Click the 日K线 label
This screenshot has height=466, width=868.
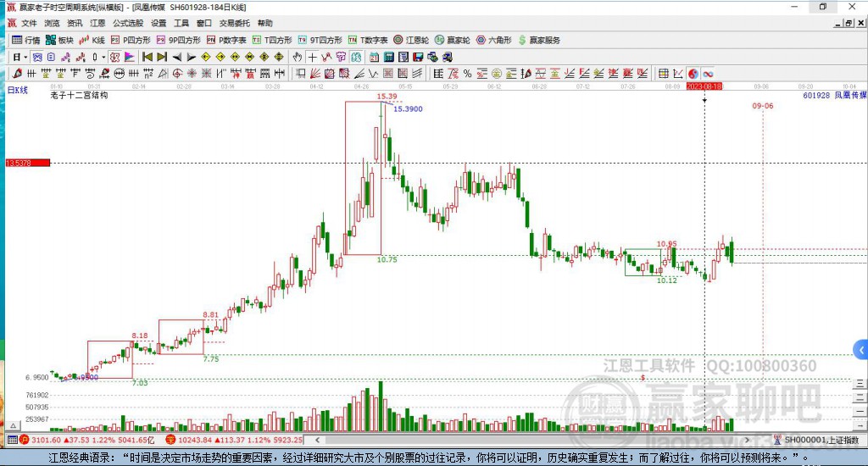click(17, 90)
